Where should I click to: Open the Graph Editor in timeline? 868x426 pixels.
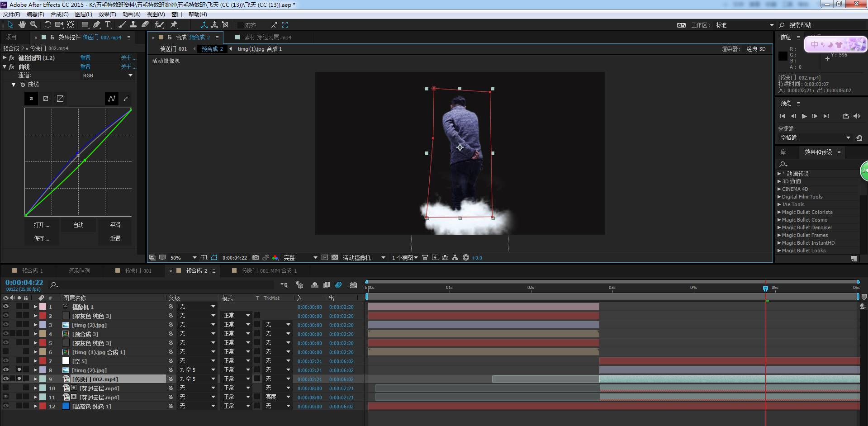point(353,285)
